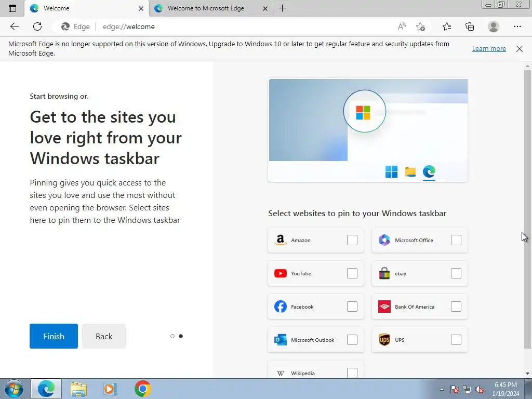Dismiss the unsupported Windows notification bar
The width and height of the screenshot is (532, 399).
(520, 48)
